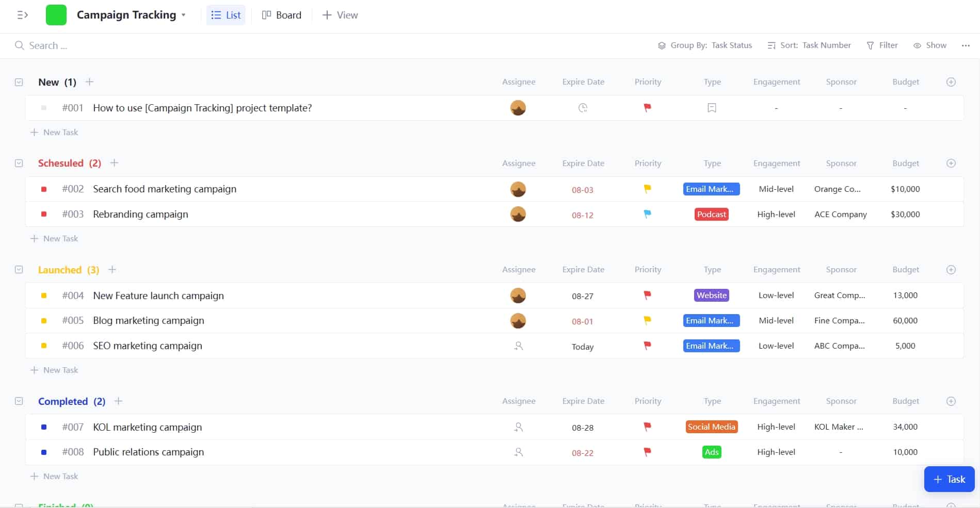This screenshot has height=508, width=980.
Task: Click the assignee avatar for Blog marketing campaign
Action: click(x=518, y=320)
